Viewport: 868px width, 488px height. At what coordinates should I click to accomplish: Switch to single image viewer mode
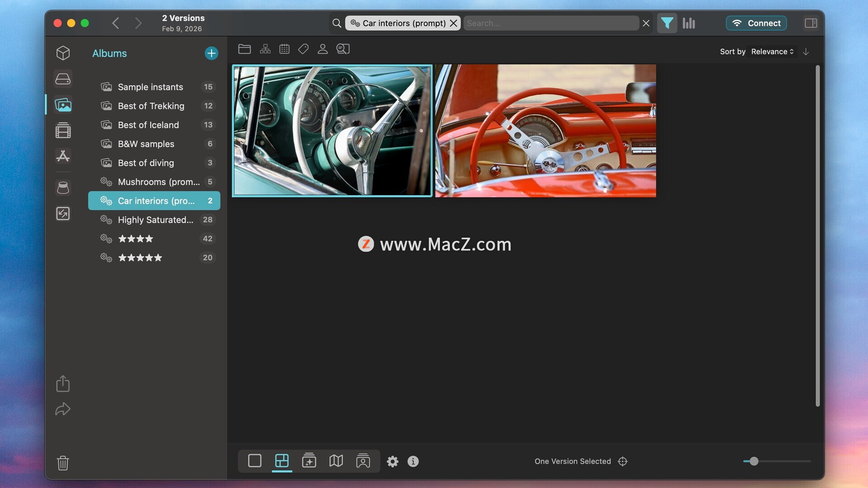click(x=255, y=461)
